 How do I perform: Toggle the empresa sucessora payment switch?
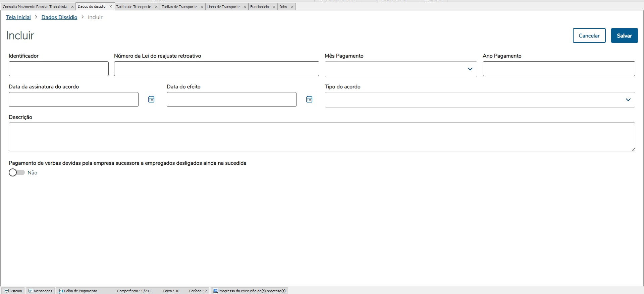17,172
